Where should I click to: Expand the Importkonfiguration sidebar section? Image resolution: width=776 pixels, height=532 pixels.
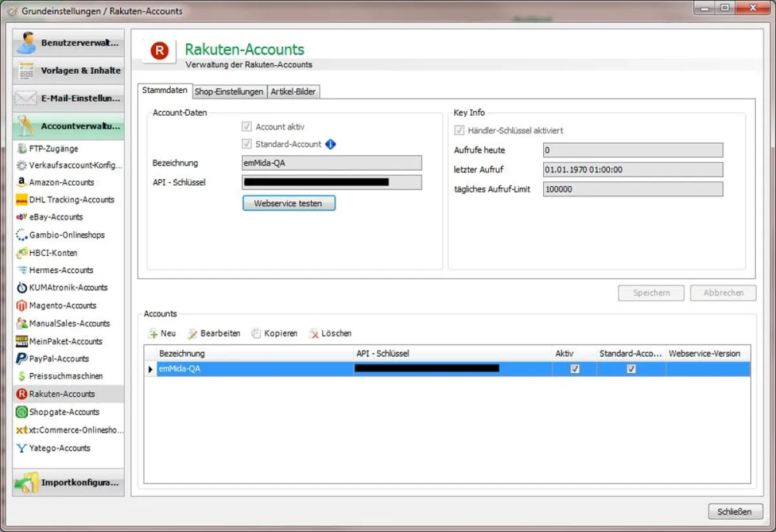[x=69, y=483]
